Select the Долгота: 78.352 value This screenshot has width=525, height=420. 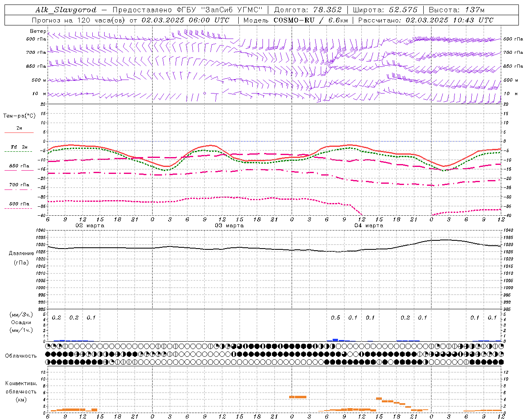[308, 10]
